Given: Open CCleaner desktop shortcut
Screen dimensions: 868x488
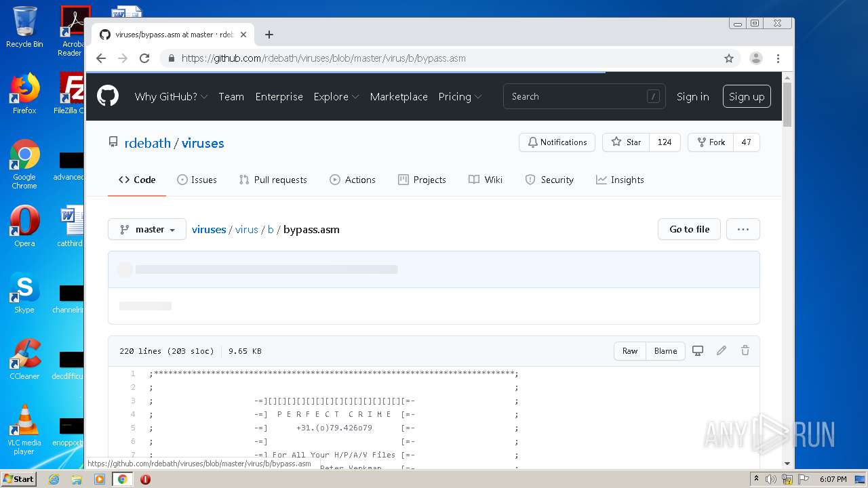Looking at the screenshot, I should (x=24, y=359).
